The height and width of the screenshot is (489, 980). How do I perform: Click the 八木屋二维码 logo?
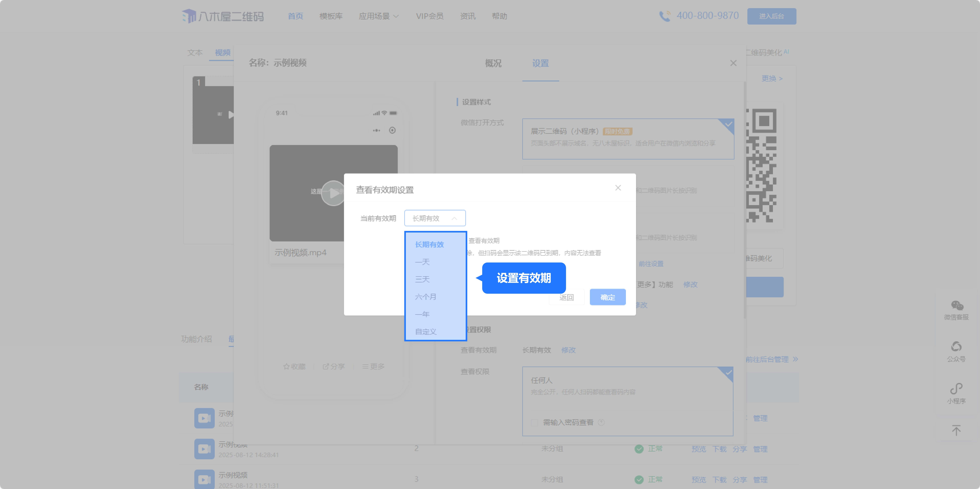(223, 16)
